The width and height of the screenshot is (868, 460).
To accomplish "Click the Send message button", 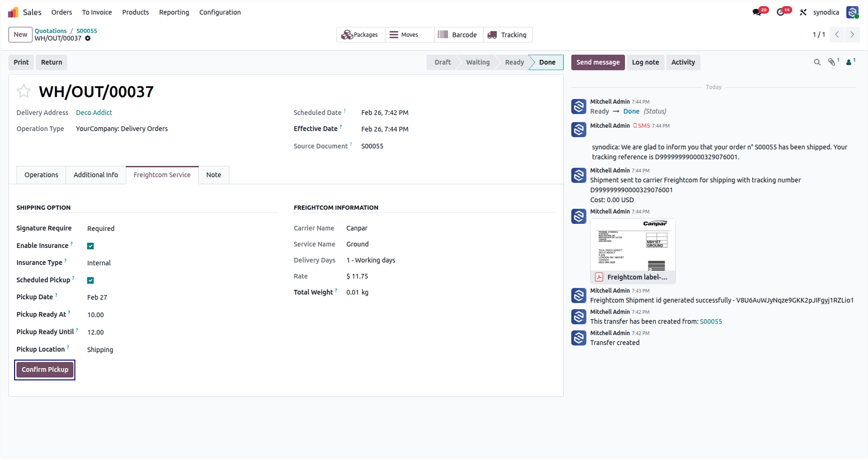I will pyautogui.click(x=598, y=62).
